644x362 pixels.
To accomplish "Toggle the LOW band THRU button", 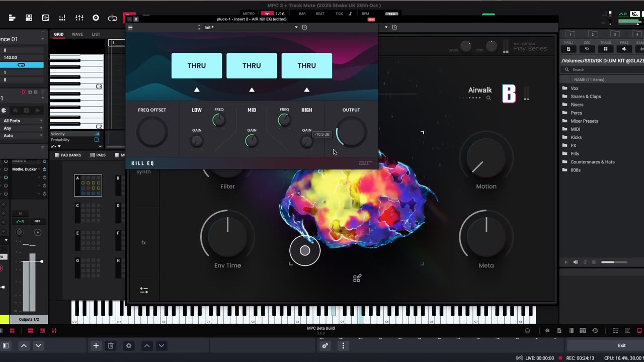I will pyautogui.click(x=197, y=66).
